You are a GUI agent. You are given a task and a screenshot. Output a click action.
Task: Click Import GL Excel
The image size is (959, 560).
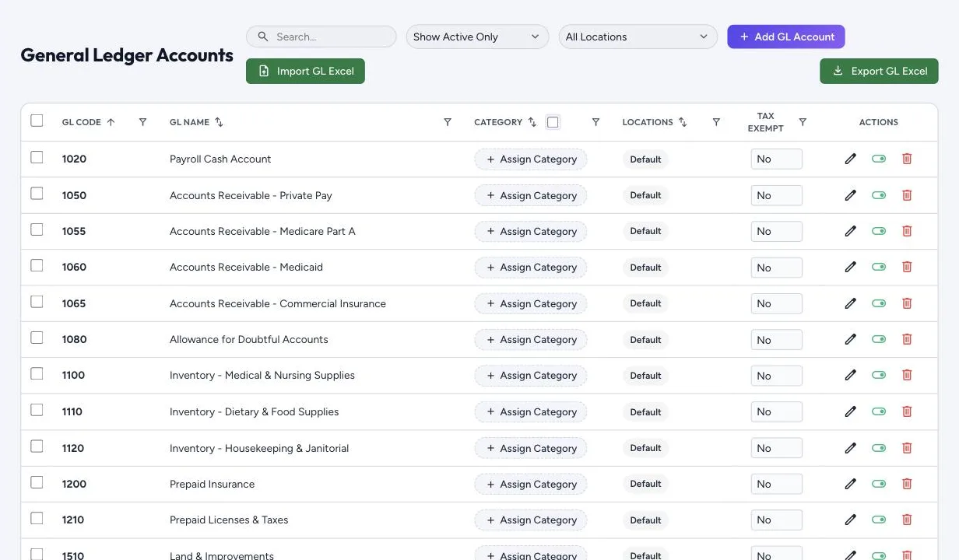[305, 71]
